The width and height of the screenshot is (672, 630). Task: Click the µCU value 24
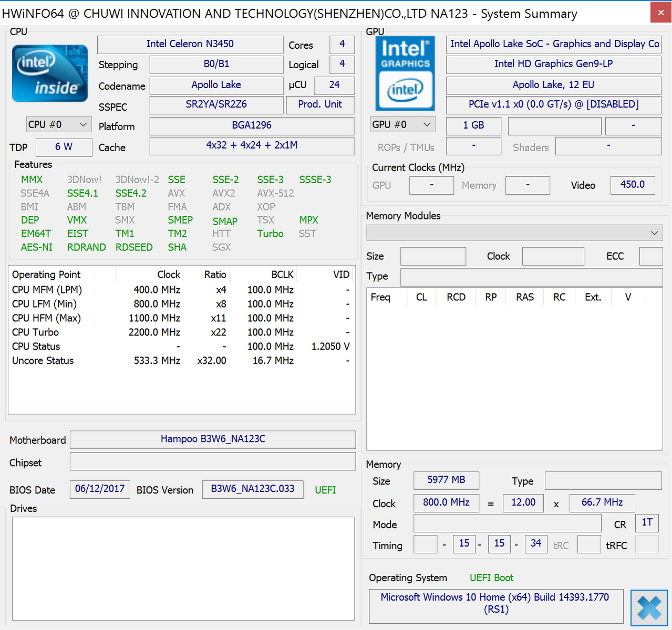[x=334, y=85]
